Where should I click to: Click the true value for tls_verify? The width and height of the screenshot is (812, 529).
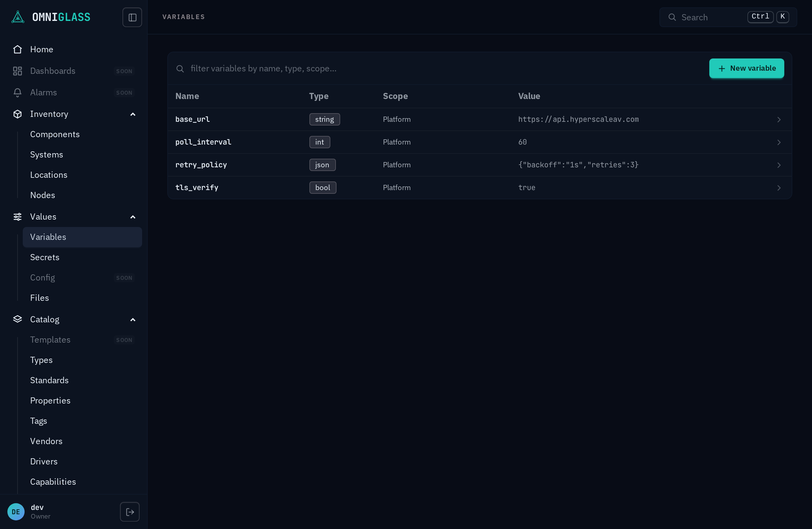pos(527,188)
